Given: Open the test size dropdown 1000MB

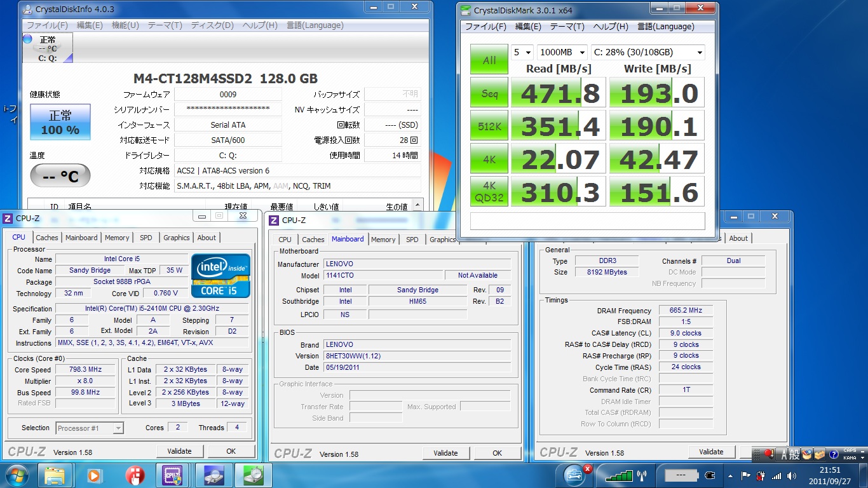Looking at the screenshot, I should [562, 52].
